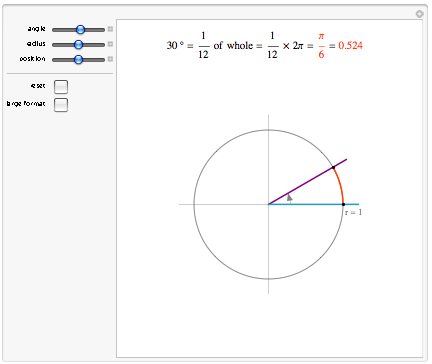
Task: Click the red 0.524 radian value
Action: click(350, 45)
